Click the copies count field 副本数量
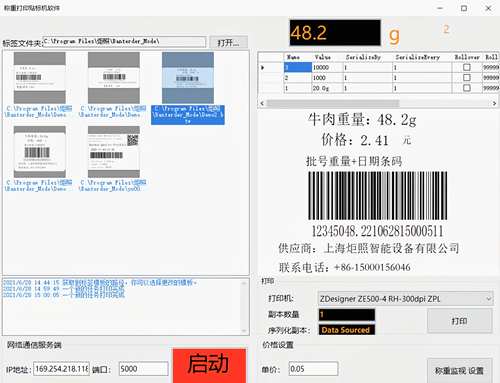Viewport: 500px width, 383px height. [x=347, y=314]
